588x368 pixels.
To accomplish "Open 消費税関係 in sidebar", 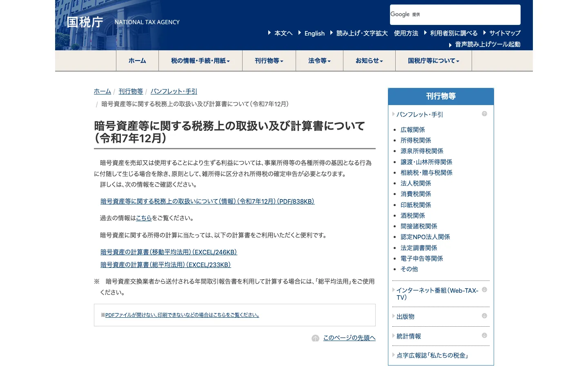I will pyautogui.click(x=416, y=194).
